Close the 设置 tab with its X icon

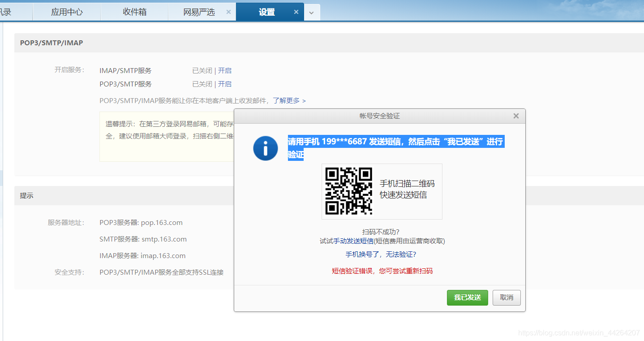coord(296,12)
